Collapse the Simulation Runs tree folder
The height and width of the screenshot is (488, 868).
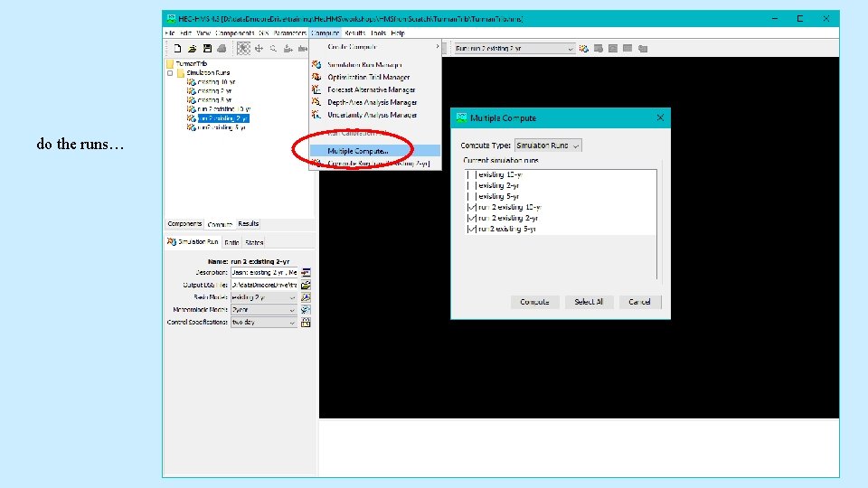170,73
